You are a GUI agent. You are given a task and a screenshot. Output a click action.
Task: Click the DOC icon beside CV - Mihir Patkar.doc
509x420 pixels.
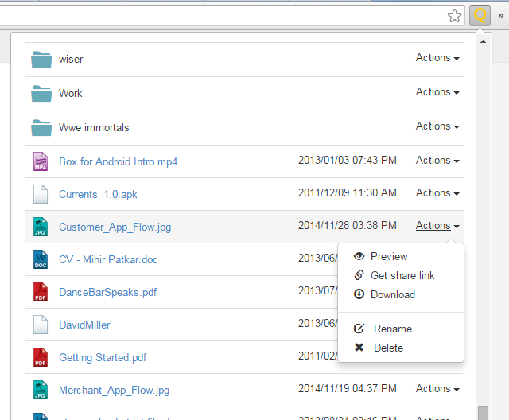click(x=41, y=259)
